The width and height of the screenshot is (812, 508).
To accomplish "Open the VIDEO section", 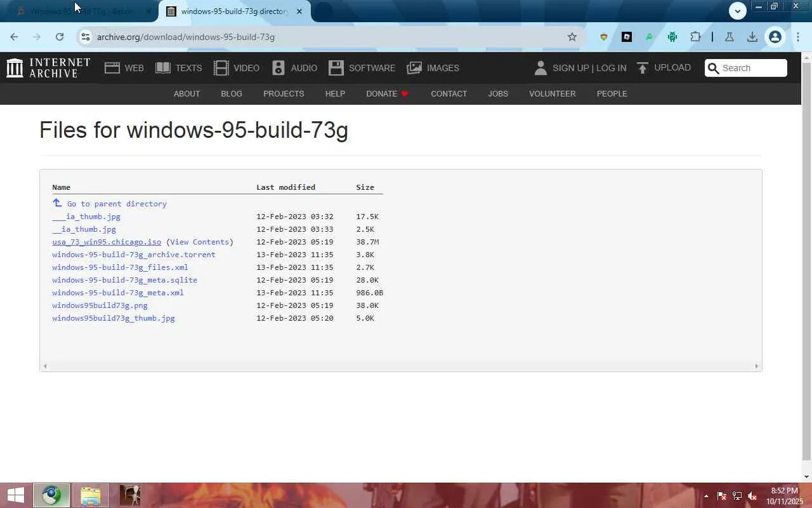I will tap(237, 68).
